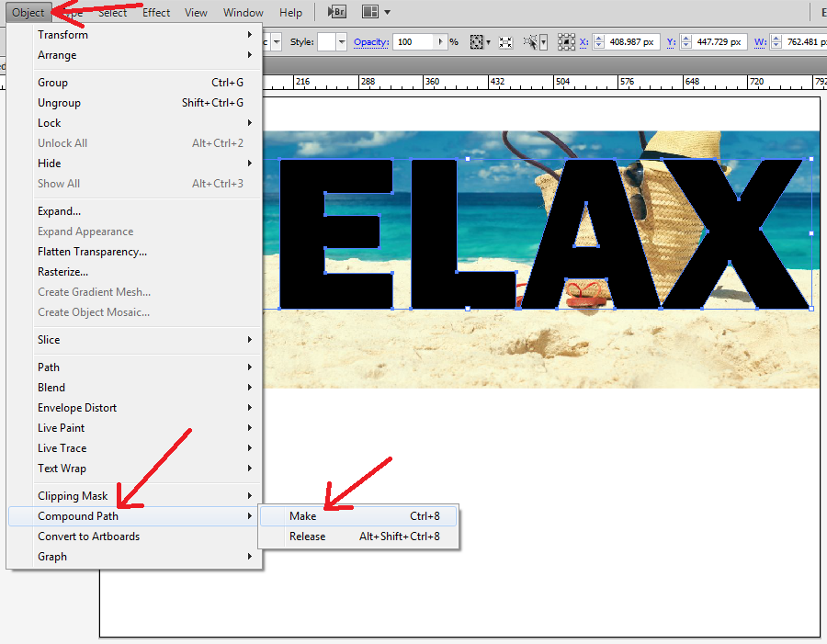Click the dotted-square icon after the percent sign
827x644 pixels.
(476, 41)
